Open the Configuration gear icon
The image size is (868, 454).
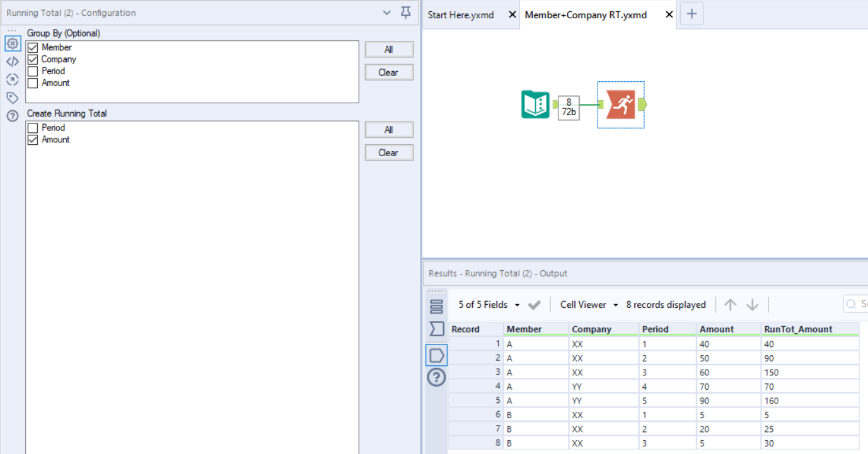tap(13, 43)
